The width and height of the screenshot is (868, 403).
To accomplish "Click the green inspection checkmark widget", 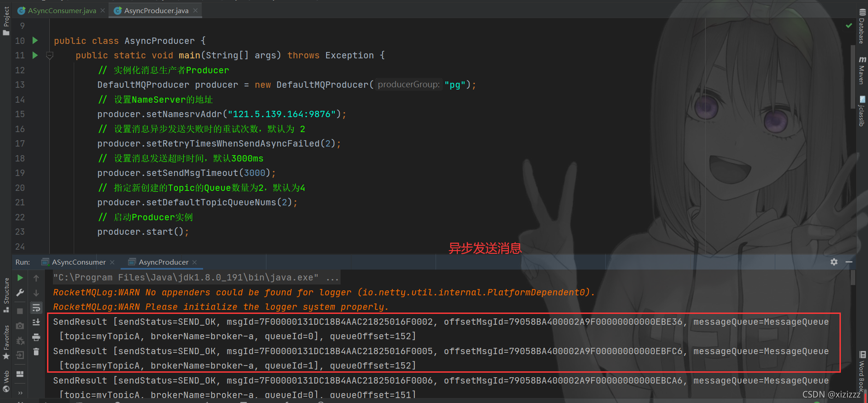I will point(849,26).
